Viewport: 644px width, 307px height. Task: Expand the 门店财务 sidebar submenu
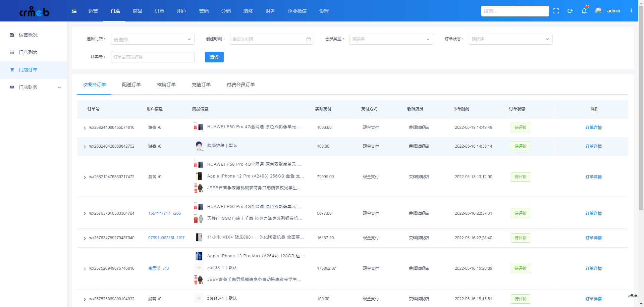click(59, 88)
